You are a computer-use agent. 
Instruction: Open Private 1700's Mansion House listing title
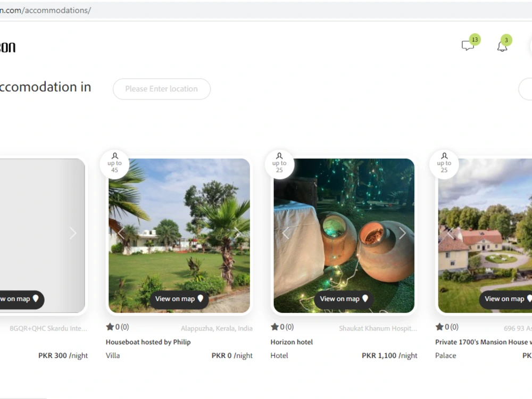click(x=484, y=342)
